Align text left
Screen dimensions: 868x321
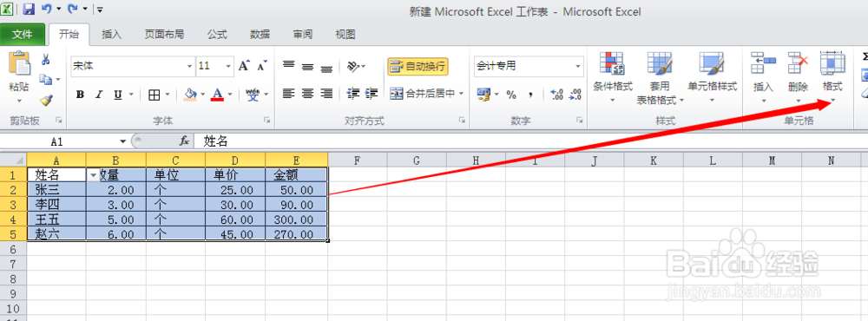click(x=288, y=94)
